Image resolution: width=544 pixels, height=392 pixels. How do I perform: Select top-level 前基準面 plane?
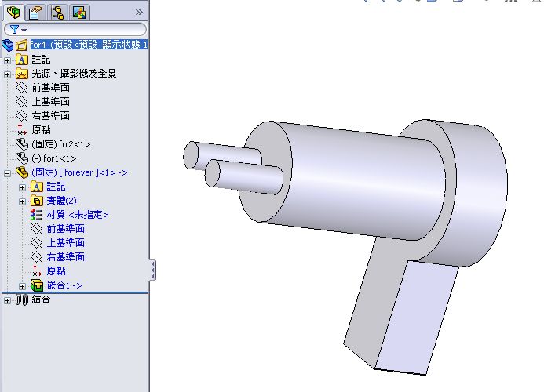51,88
